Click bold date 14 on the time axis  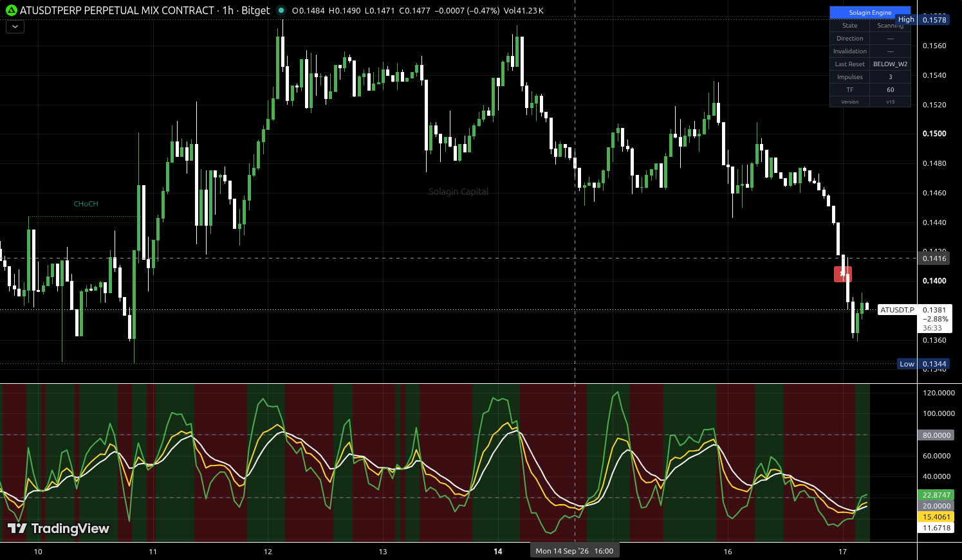(497, 552)
